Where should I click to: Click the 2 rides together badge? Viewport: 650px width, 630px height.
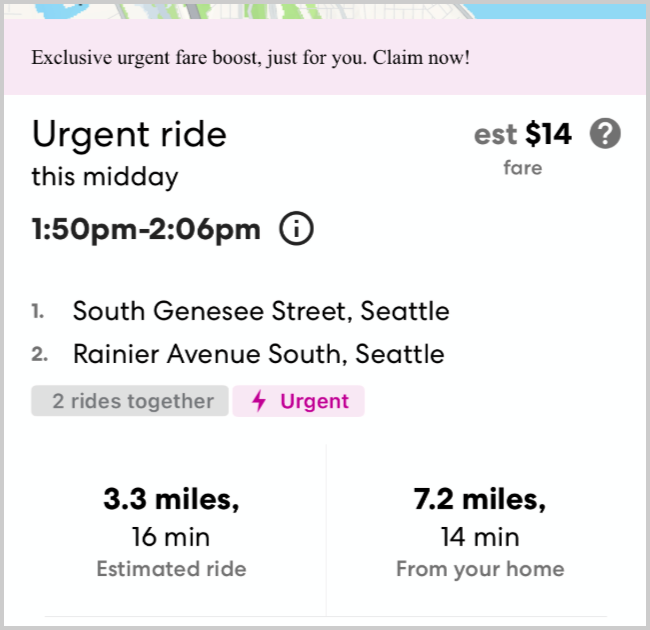coord(130,402)
